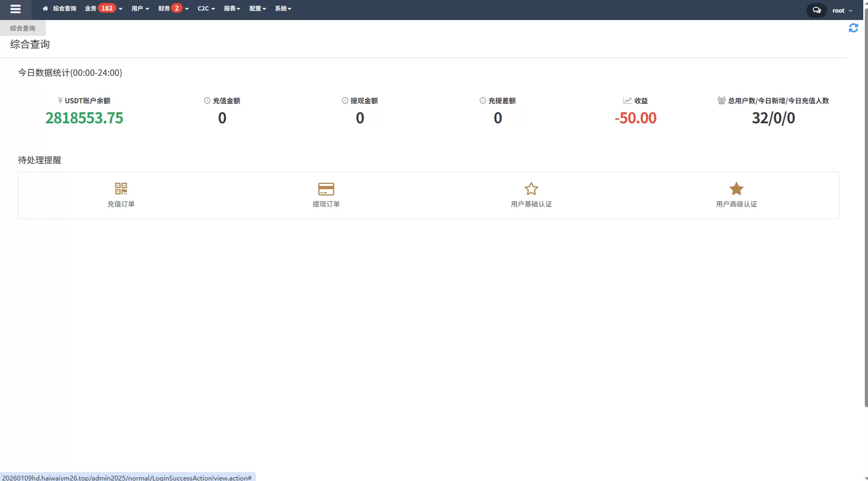Toggle the hamburger sidebar menu
The height and width of the screenshot is (481, 868).
click(x=15, y=9)
